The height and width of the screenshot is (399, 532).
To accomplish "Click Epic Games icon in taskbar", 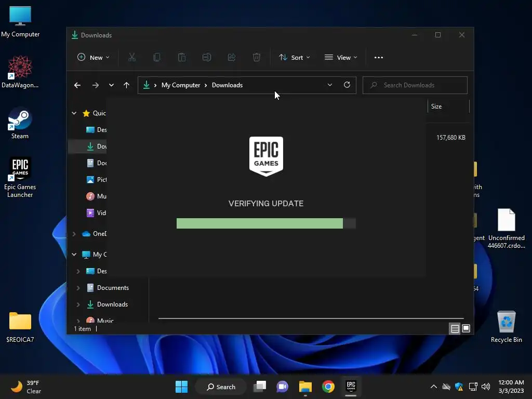I will click(x=351, y=387).
